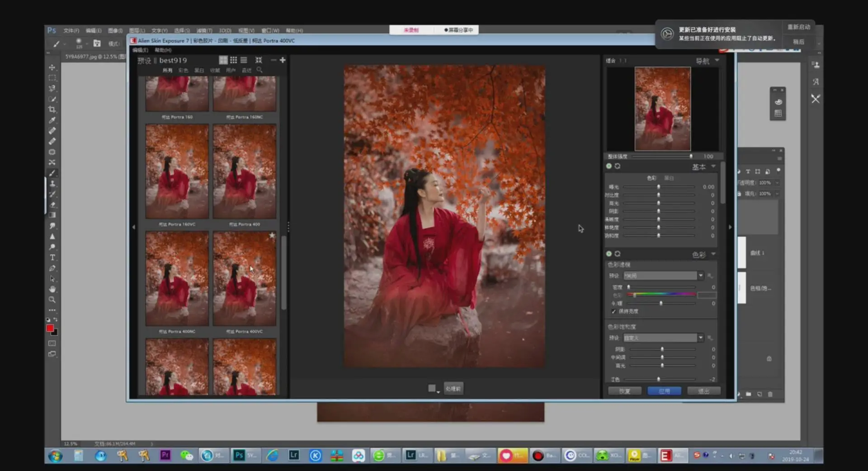Click the minus icon in presets header
The image size is (868, 471).
tap(273, 60)
